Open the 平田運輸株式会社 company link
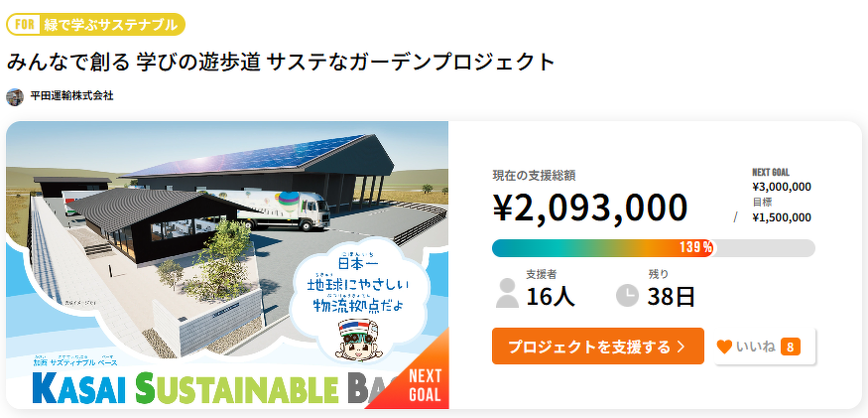 [x=71, y=96]
